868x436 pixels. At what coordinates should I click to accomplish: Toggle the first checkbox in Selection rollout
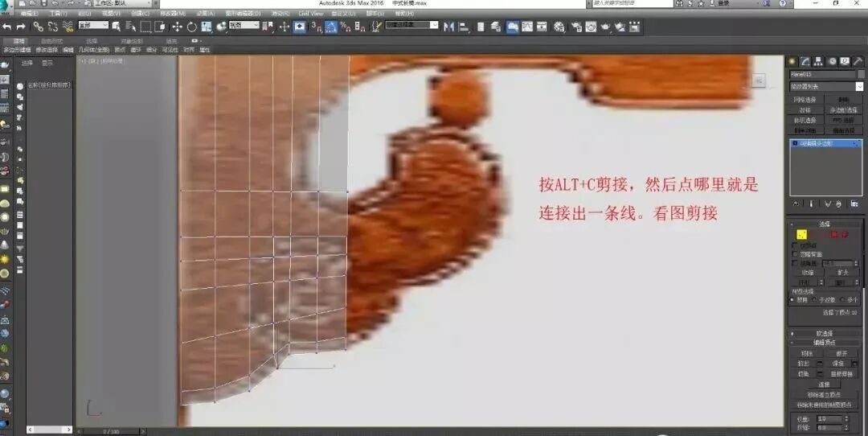click(795, 245)
